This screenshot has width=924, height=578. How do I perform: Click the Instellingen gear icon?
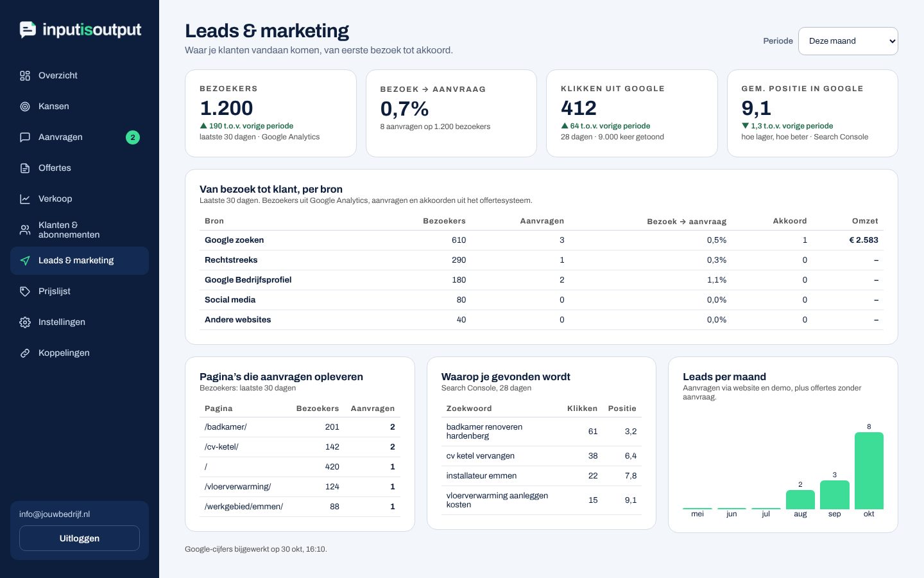[25, 322]
